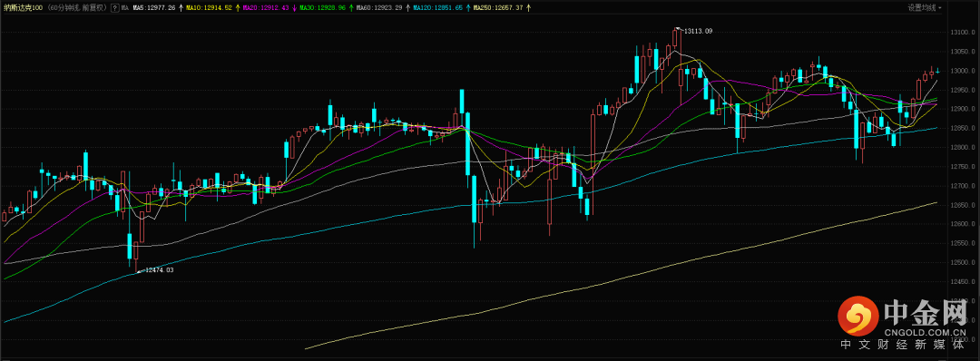Click the 60分钟线 前复权 period label
Screen dimensions: 980x361
point(77,8)
